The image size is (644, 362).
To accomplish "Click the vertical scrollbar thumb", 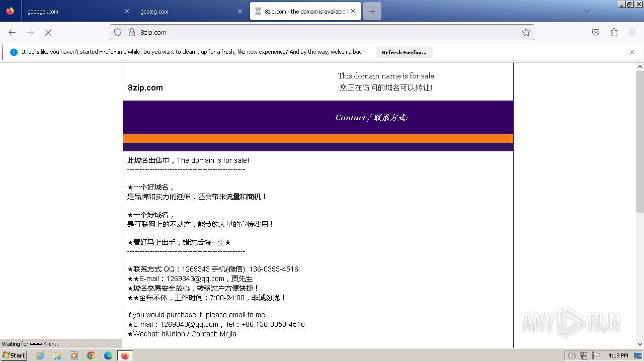I will (x=640, y=141).
